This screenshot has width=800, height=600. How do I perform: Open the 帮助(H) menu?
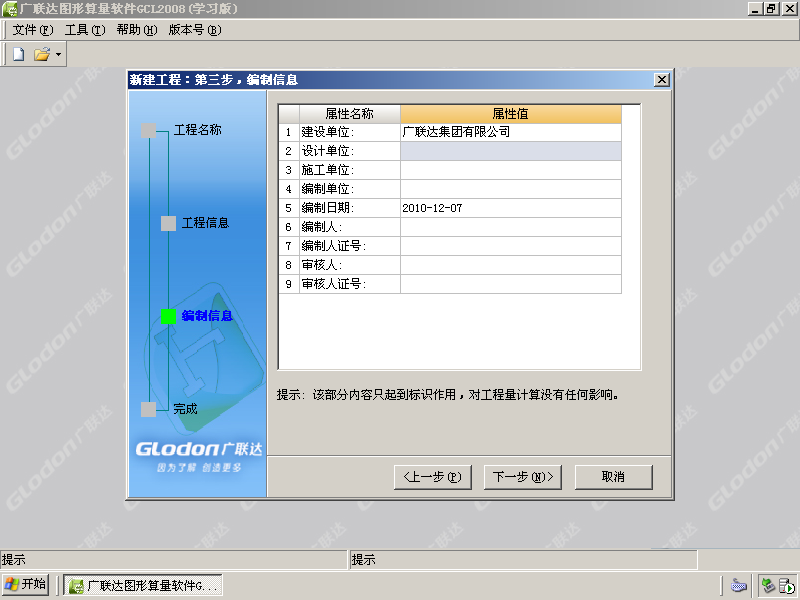coord(137,30)
